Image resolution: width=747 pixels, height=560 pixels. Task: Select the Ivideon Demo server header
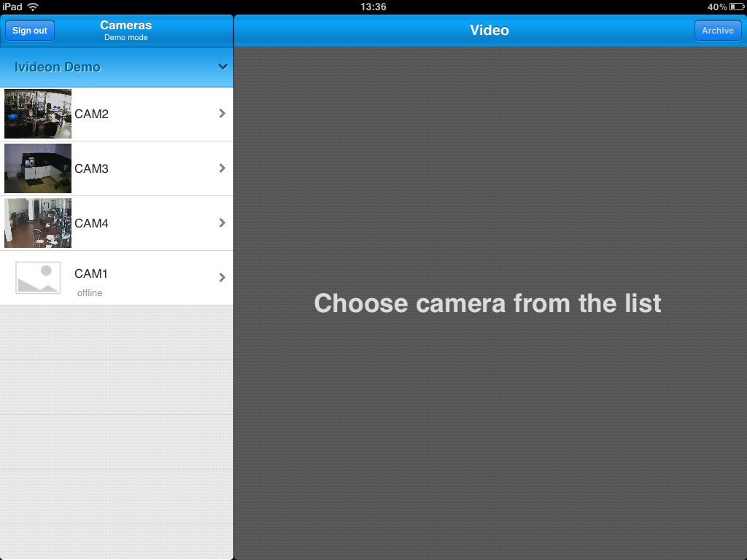(x=117, y=67)
